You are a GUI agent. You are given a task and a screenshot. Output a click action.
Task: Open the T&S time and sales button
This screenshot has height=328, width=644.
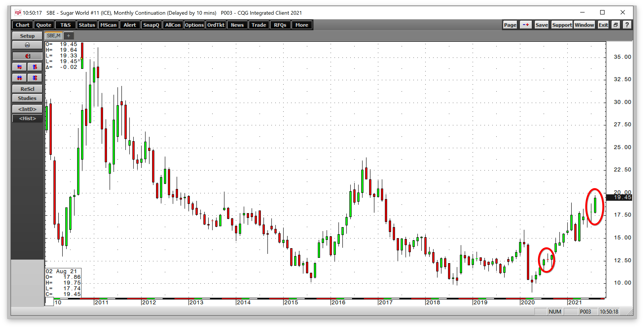pyautogui.click(x=65, y=25)
